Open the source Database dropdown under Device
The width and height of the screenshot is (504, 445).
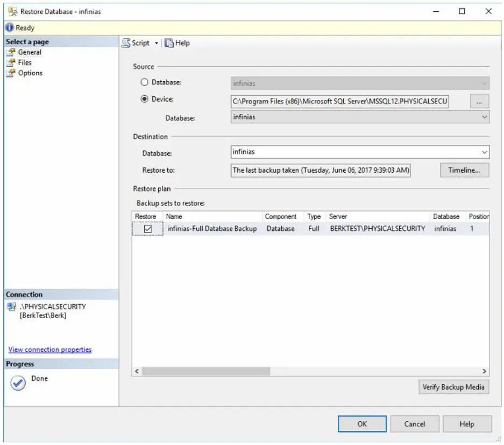click(484, 117)
